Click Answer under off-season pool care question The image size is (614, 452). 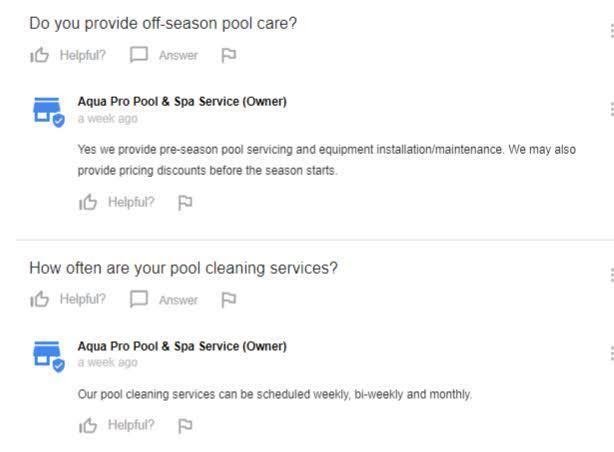click(167, 55)
